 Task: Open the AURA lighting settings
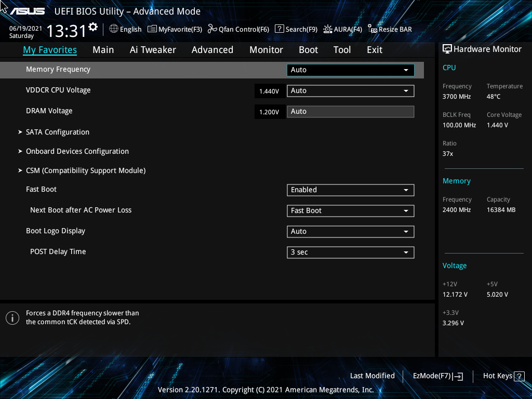coord(343,29)
